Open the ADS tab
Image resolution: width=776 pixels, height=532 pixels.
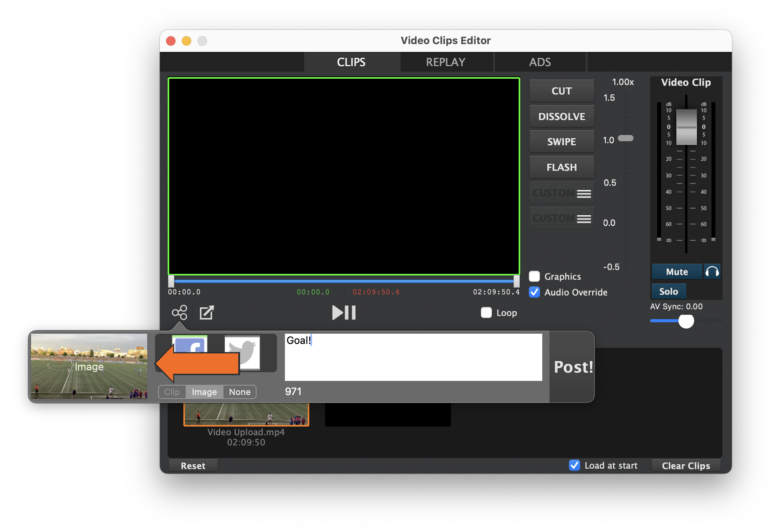tap(540, 62)
